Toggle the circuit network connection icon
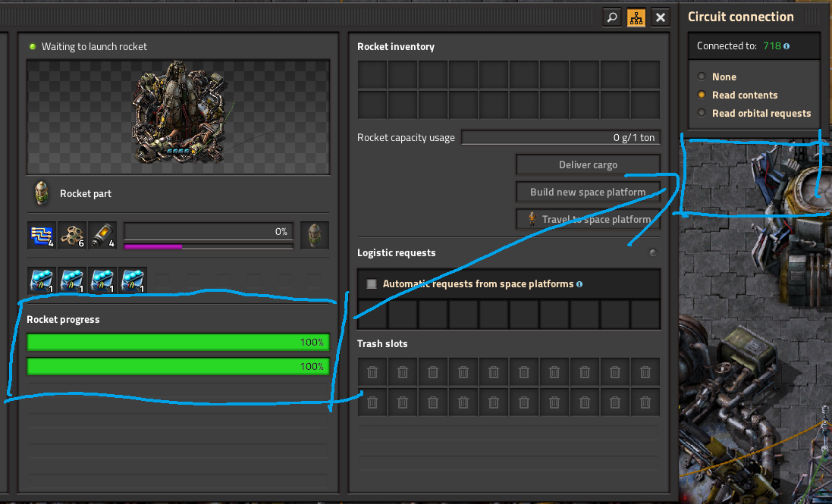The width and height of the screenshot is (832, 504). pyautogui.click(x=636, y=17)
